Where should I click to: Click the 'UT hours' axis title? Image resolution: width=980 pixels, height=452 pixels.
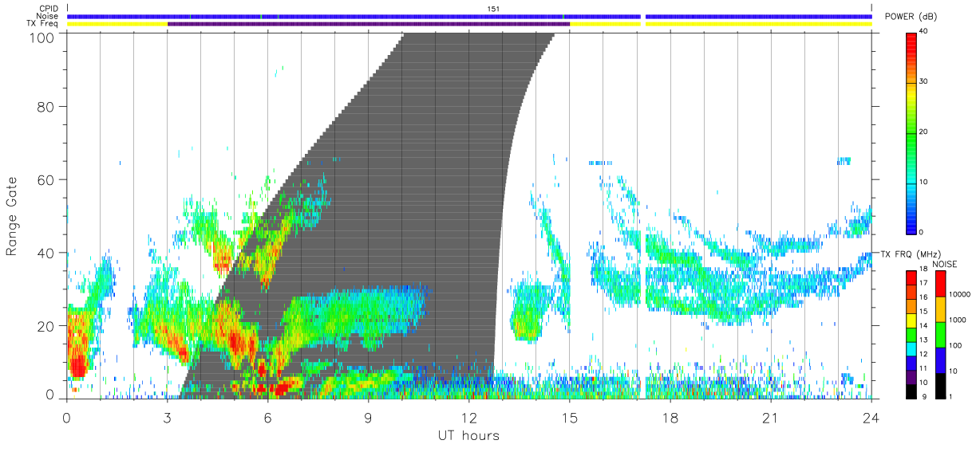pyautogui.click(x=468, y=435)
